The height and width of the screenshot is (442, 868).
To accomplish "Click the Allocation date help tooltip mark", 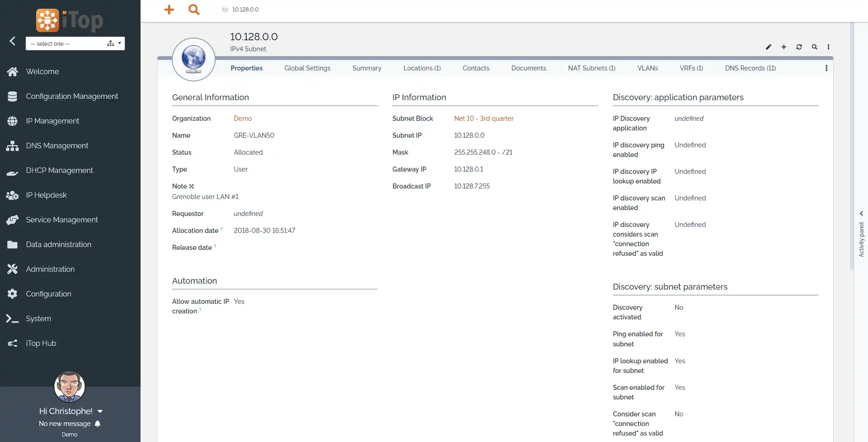I will [222, 228].
